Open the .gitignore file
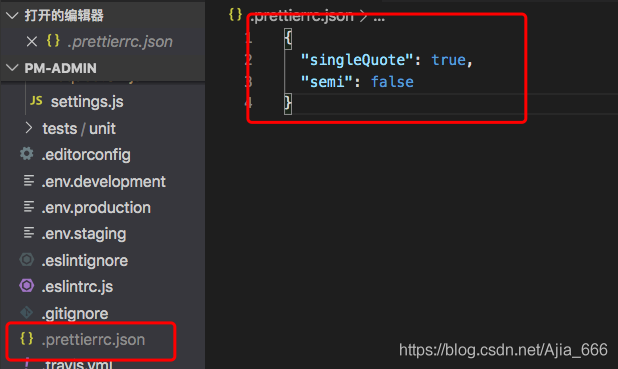This screenshot has width=618, height=369. (x=75, y=313)
